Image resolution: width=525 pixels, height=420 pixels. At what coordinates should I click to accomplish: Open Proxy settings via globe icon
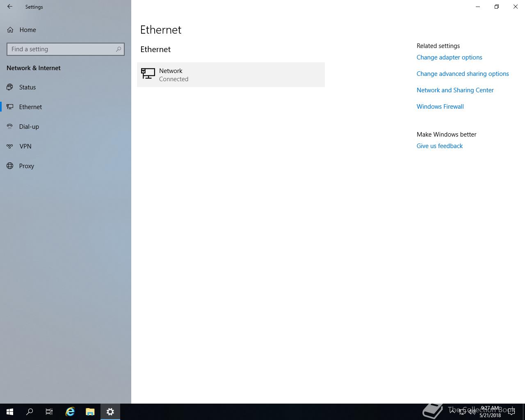[x=10, y=166]
